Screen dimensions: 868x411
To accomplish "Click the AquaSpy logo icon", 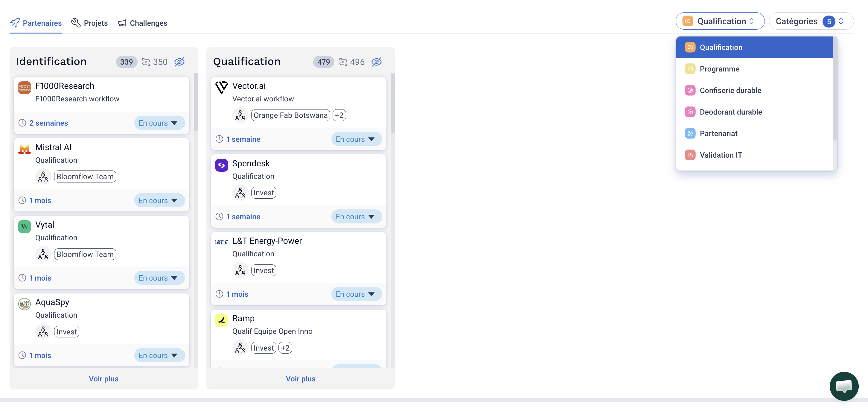I will (24, 304).
